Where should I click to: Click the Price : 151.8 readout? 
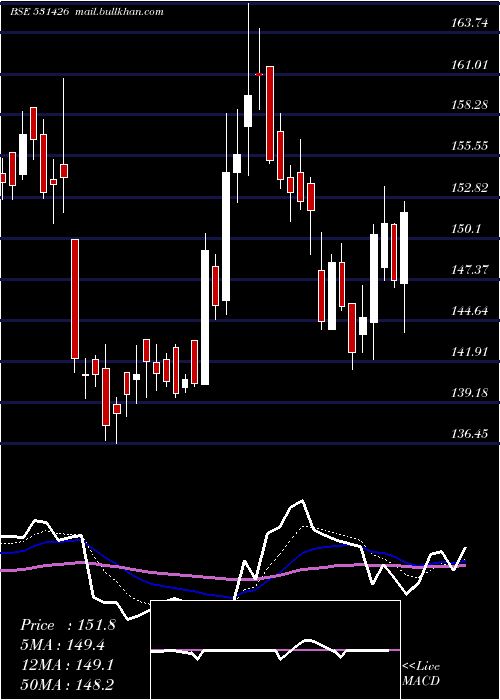[68, 625]
